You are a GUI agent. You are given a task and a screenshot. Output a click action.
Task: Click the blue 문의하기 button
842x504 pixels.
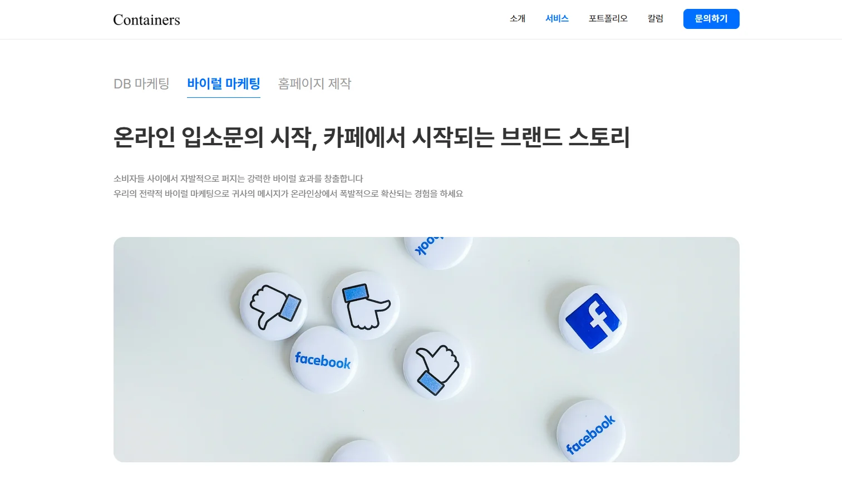click(711, 19)
